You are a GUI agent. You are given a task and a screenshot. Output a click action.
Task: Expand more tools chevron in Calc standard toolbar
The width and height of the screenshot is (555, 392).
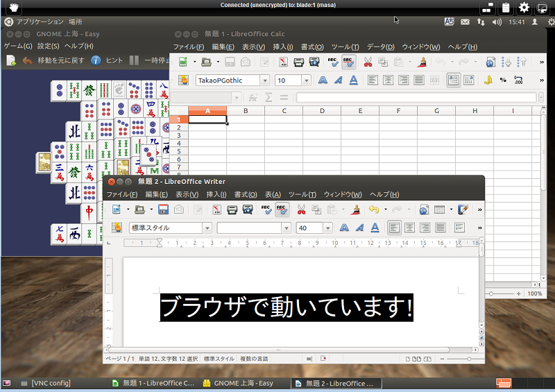542,62
